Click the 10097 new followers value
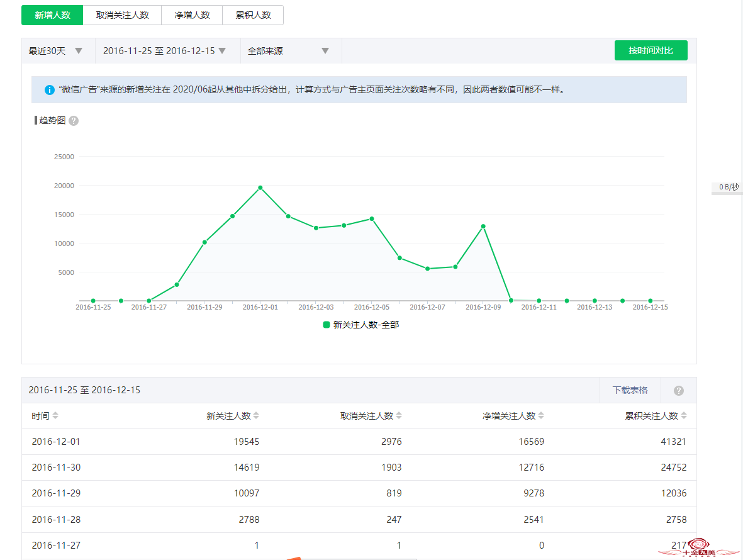Viewport: 743px width, 560px height. pos(247,493)
